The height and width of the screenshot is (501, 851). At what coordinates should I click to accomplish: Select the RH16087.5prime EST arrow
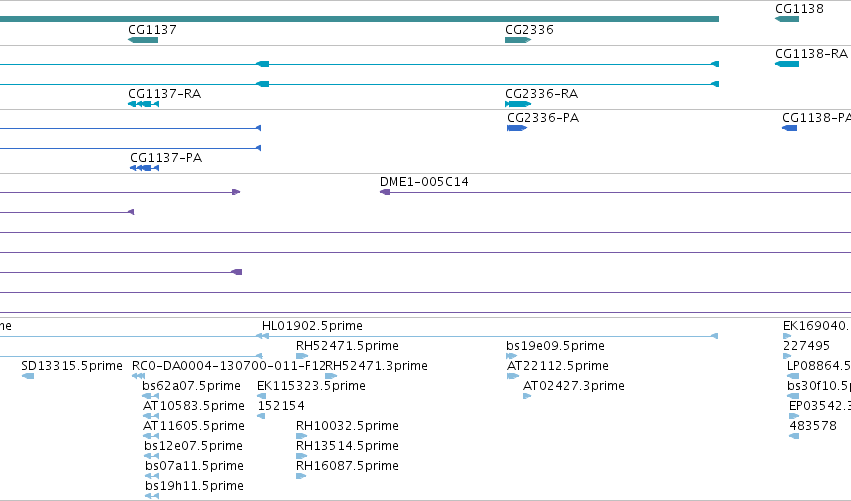[x=301, y=476]
